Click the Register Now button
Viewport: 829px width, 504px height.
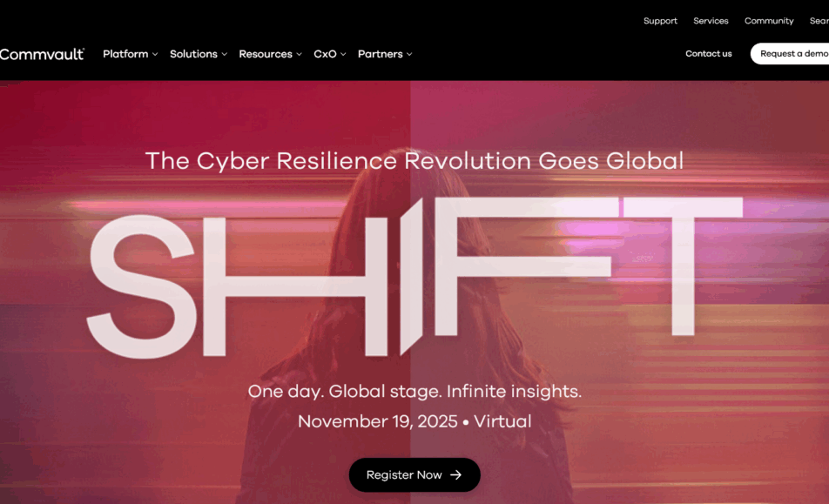tap(414, 475)
